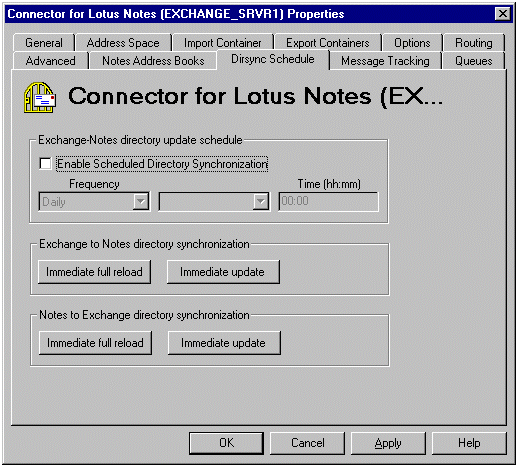Start Exchange to Notes immediate full reload

(94, 272)
